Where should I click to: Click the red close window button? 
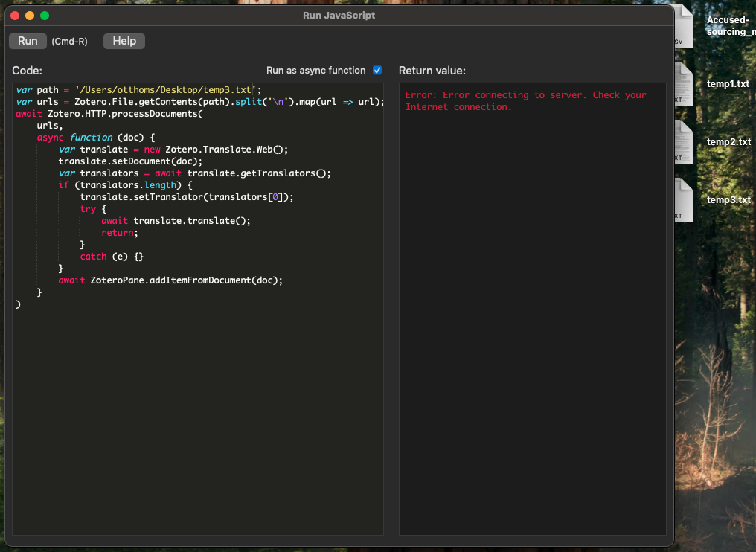(15, 16)
